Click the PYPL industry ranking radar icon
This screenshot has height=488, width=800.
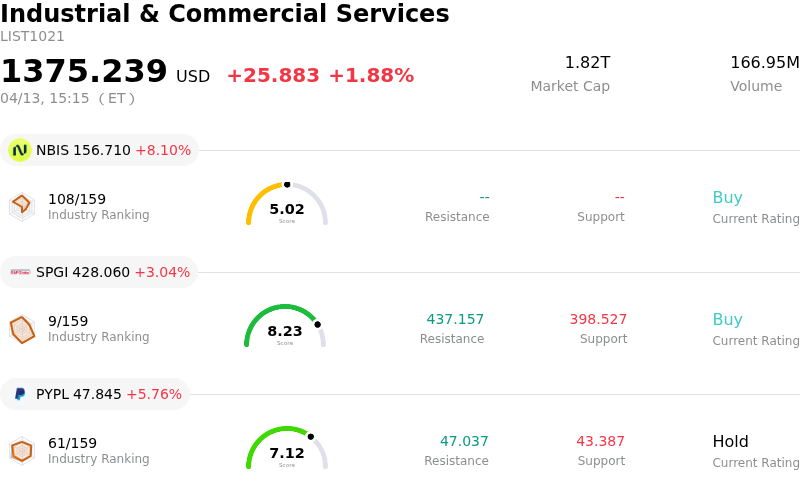tap(21, 451)
